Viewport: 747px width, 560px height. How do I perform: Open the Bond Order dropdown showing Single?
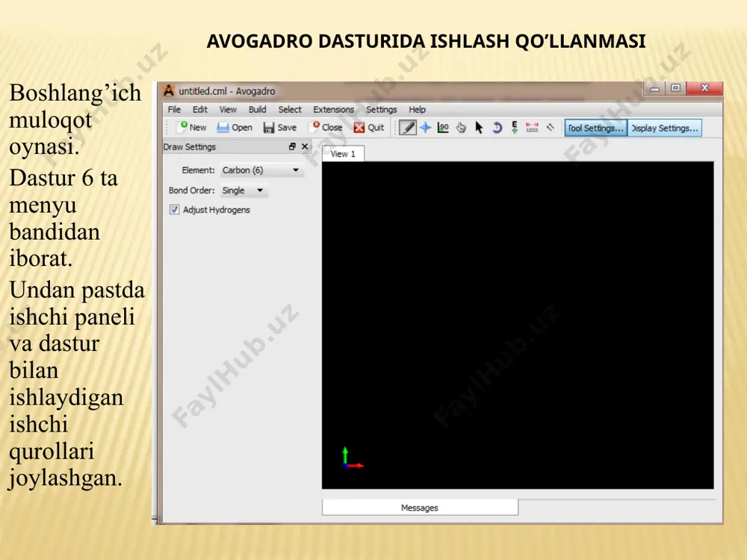click(243, 190)
